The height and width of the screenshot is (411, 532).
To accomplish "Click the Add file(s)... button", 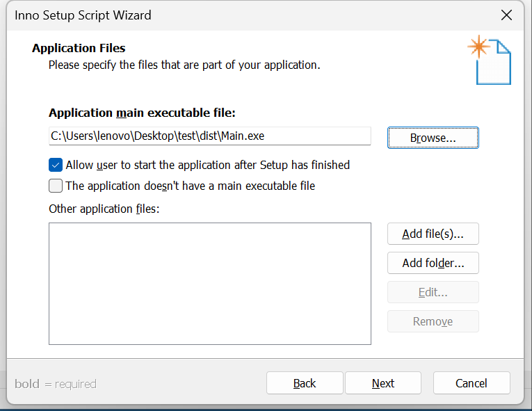I will pyautogui.click(x=433, y=234).
